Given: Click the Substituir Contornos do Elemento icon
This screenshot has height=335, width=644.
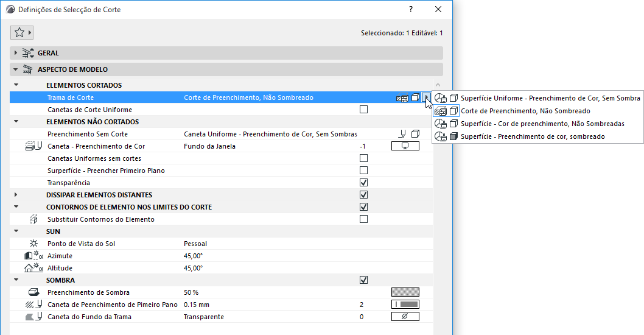Looking at the screenshot, I should tap(33, 219).
